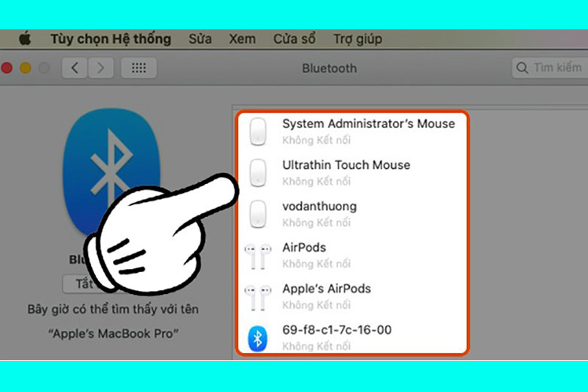This screenshot has height=392, width=588.
Task: Click the Bluetooth window title
Action: [329, 69]
